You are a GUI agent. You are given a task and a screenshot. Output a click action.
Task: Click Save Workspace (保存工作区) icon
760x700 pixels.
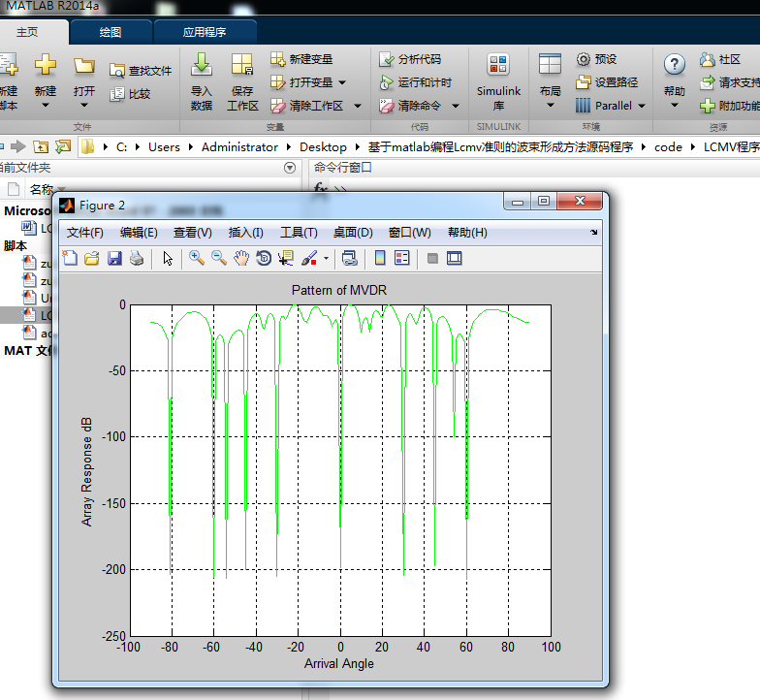(242, 64)
